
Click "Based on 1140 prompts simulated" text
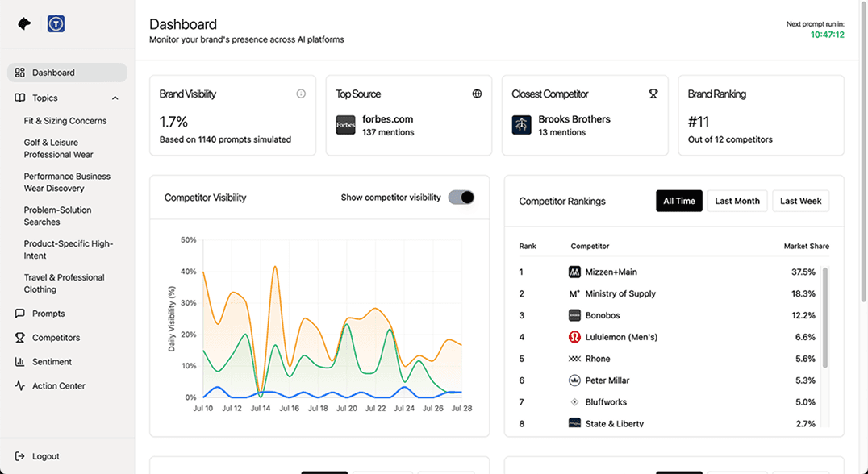[225, 139]
